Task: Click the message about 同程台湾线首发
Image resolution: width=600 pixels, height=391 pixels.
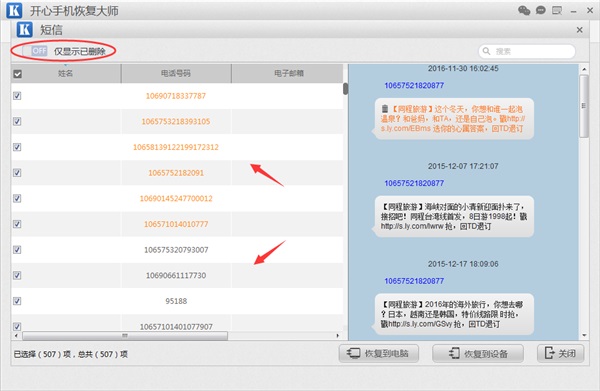Action: 452,217
